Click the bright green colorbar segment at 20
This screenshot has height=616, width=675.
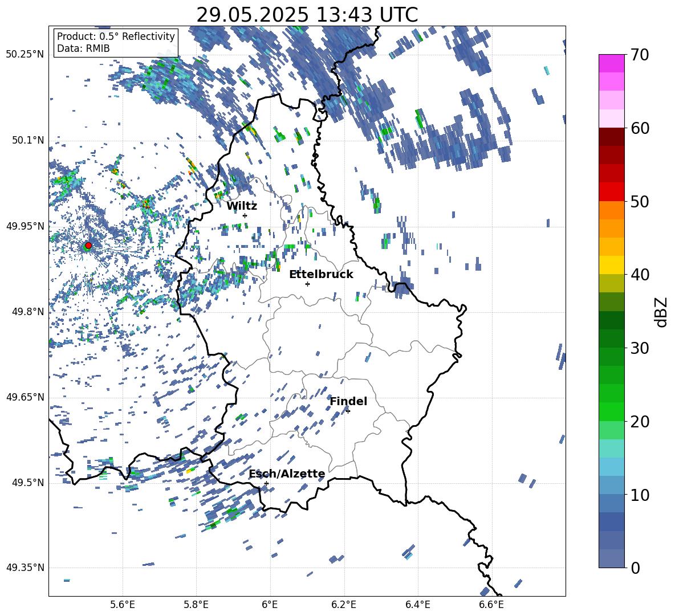pyautogui.click(x=611, y=411)
